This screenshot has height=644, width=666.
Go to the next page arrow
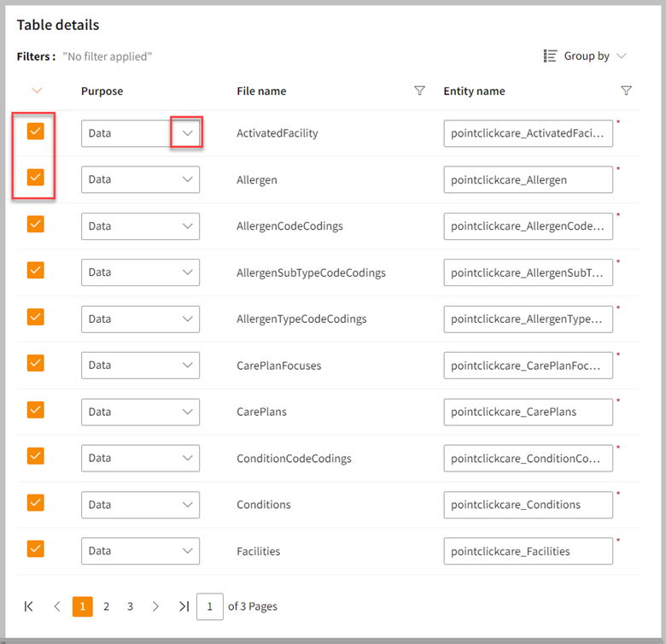pos(155,606)
